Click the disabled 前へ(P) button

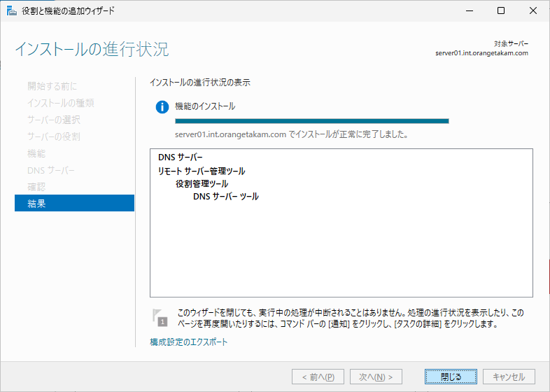click(x=318, y=377)
